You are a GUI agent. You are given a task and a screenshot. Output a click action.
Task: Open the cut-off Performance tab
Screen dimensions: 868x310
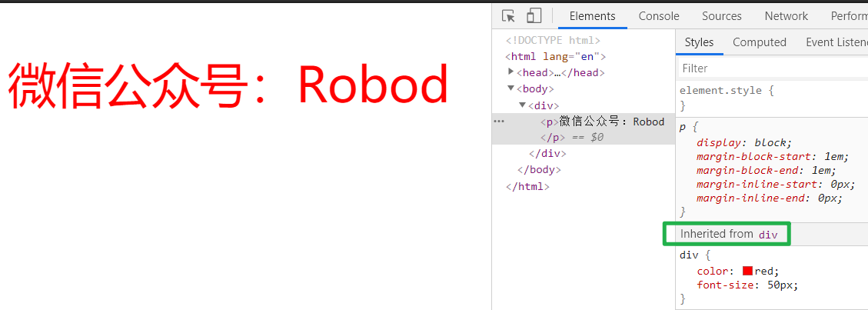point(849,16)
